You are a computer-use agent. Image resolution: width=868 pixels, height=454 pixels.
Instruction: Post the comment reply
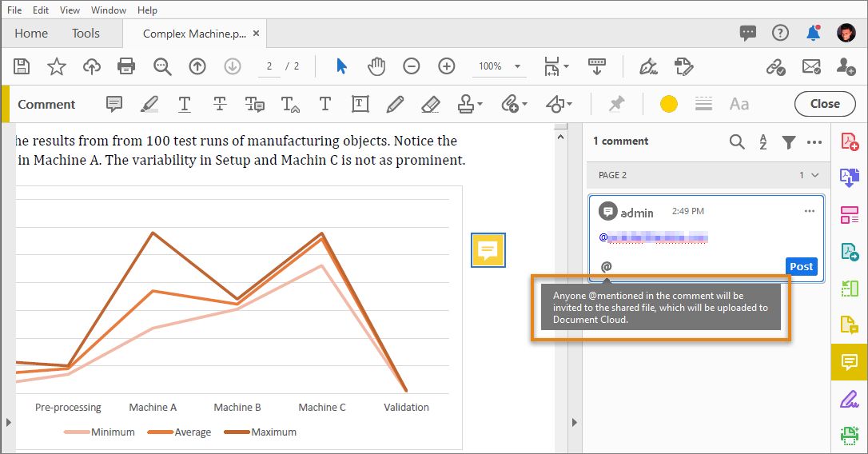click(x=801, y=266)
